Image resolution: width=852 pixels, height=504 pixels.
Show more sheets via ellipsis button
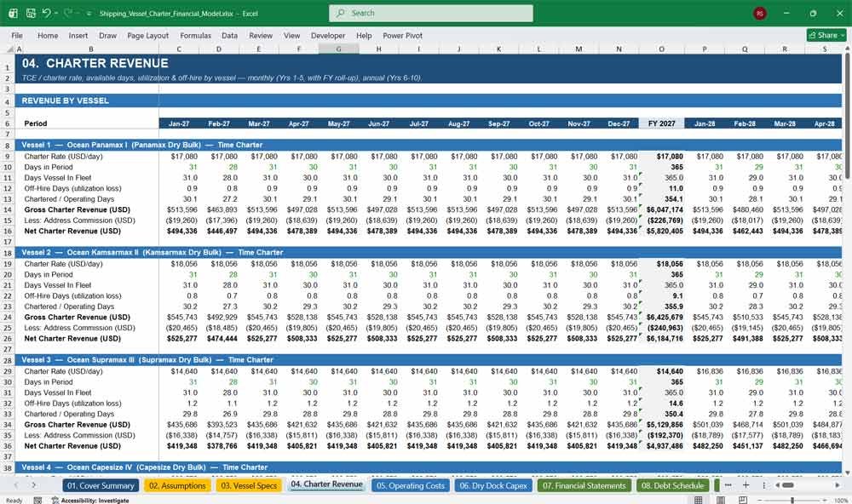728,485
